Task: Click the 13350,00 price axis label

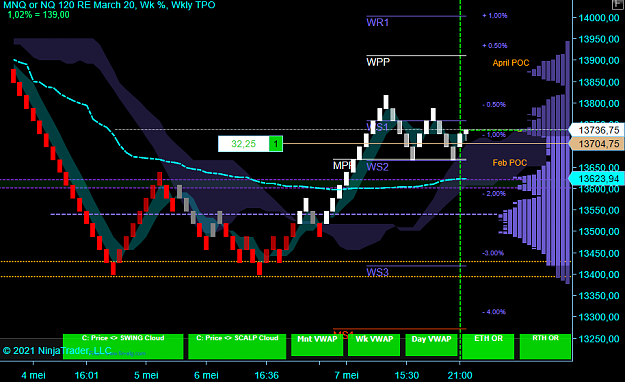Action: [x=599, y=296]
